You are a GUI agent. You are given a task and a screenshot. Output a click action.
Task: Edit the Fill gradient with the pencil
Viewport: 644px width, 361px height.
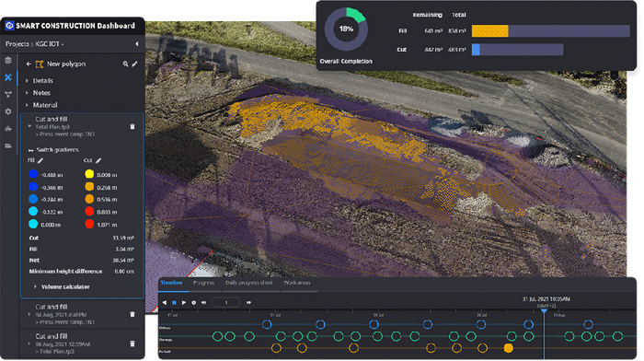[x=40, y=160]
